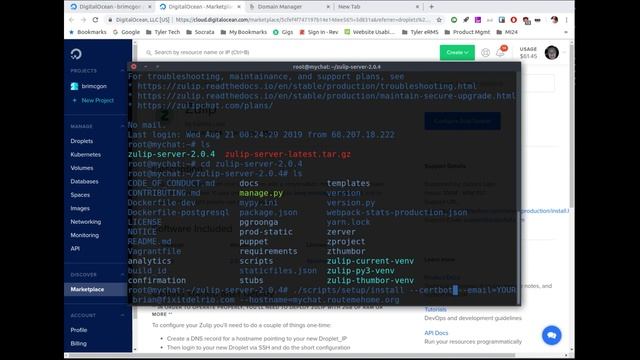Close the New Tab tab
The width and height of the screenshot is (640, 360).
pos(417,7)
